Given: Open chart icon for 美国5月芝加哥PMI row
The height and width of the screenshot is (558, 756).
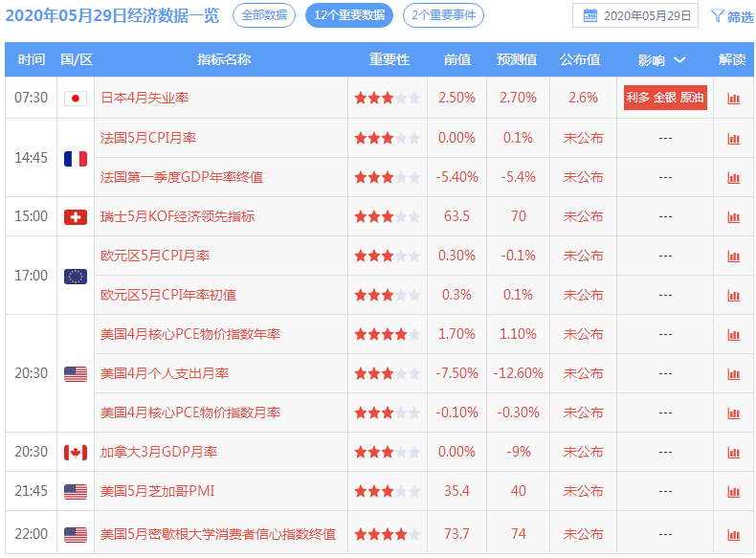Looking at the screenshot, I should click(733, 492).
